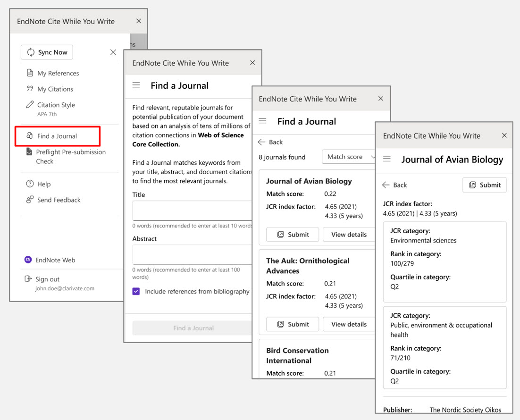The width and height of the screenshot is (520, 420).
Task: Select Citation Style APA 7th option
Action: tap(56, 105)
